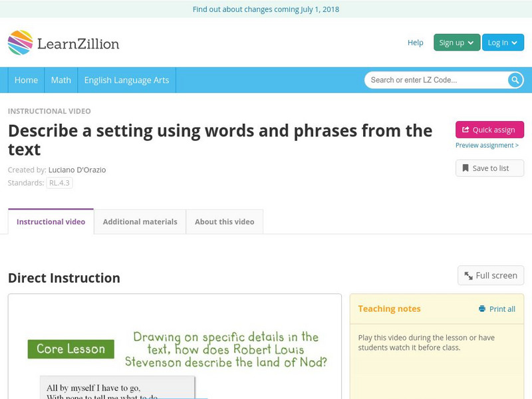The height and width of the screenshot is (399, 532).
Task: Click the LearnZillion logo icon
Action: tap(20, 43)
